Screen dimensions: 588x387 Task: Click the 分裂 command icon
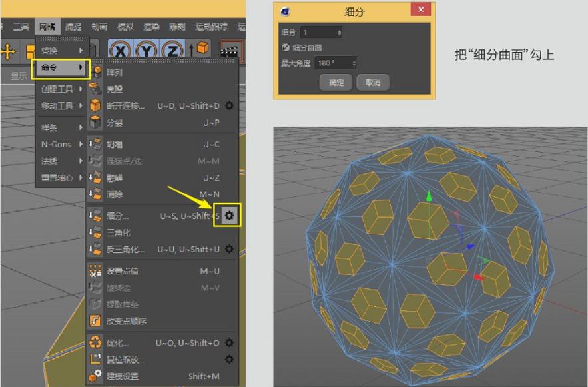click(x=95, y=123)
